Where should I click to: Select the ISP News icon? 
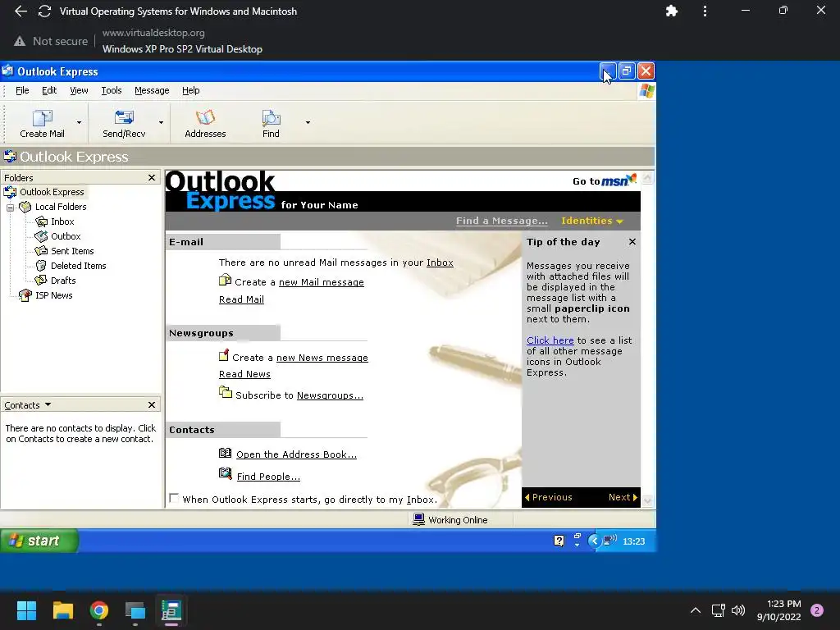25,295
